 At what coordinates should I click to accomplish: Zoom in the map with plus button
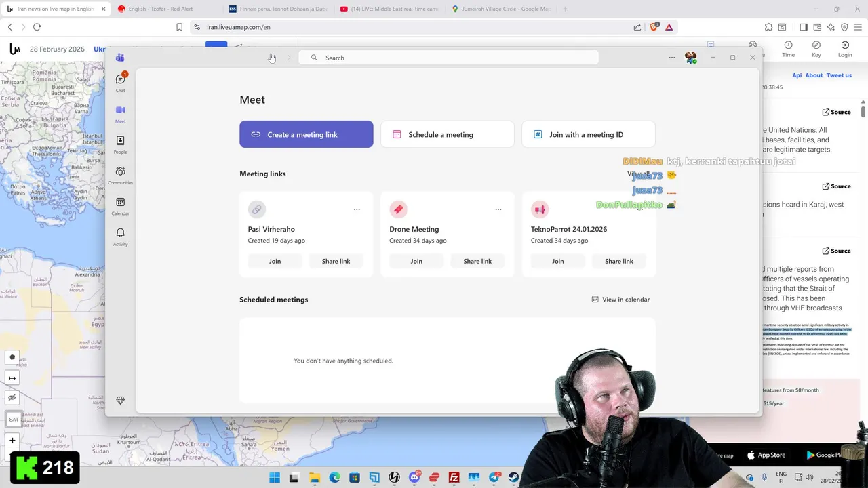point(12,441)
